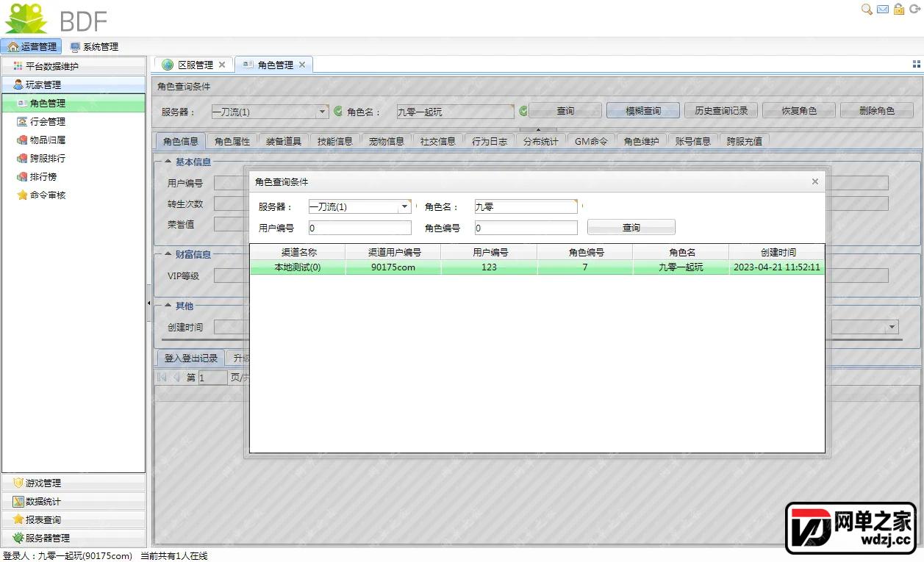Click the 删除角色 button

pyautogui.click(x=877, y=111)
